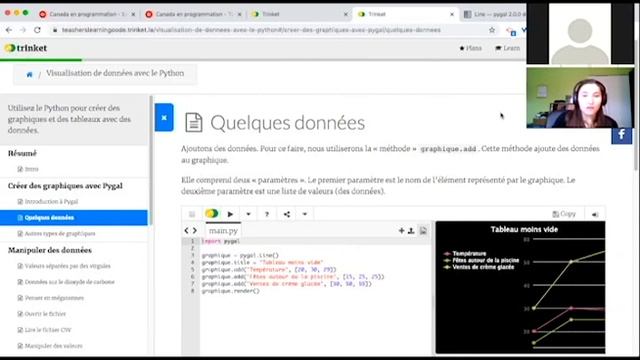Screen dimensions: 640x360
Task: Copy the trinket with Copy button
Action: coord(564,214)
